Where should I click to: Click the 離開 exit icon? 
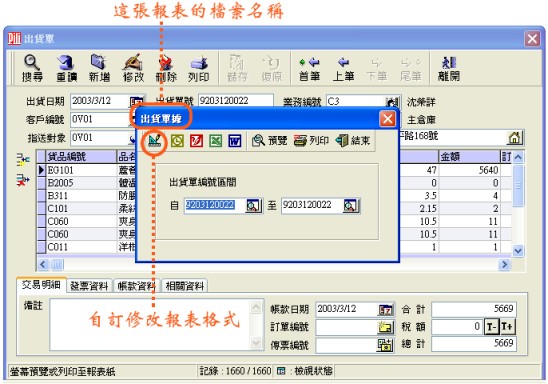[x=449, y=68]
